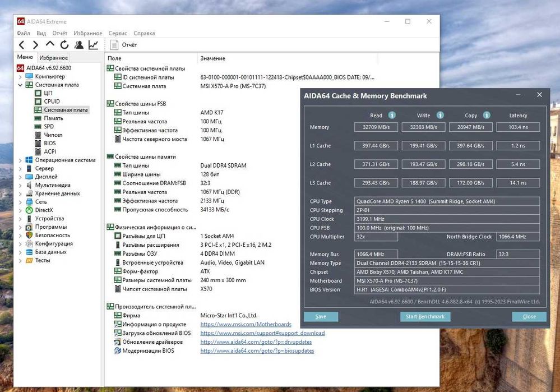Open the Сервис menu
560x392 pixels.
point(118,33)
